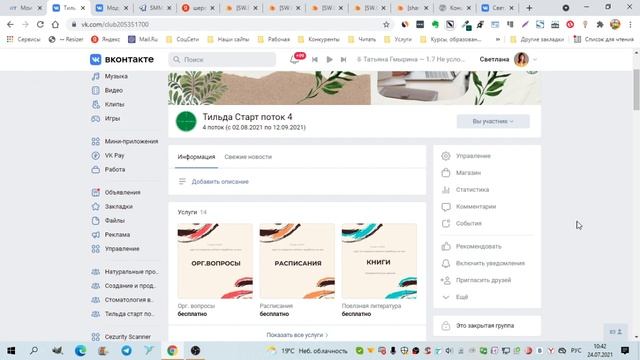Go to the browser home page

[x=55, y=24]
